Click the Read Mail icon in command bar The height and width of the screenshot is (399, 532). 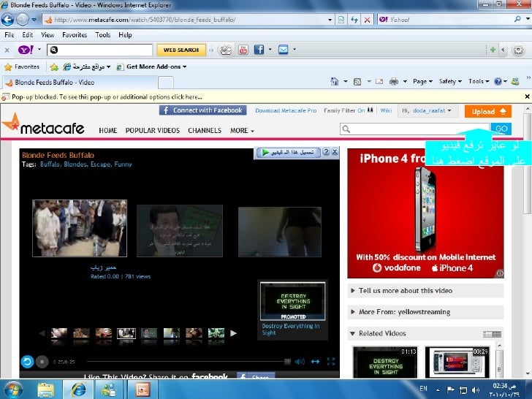tap(379, 81)
